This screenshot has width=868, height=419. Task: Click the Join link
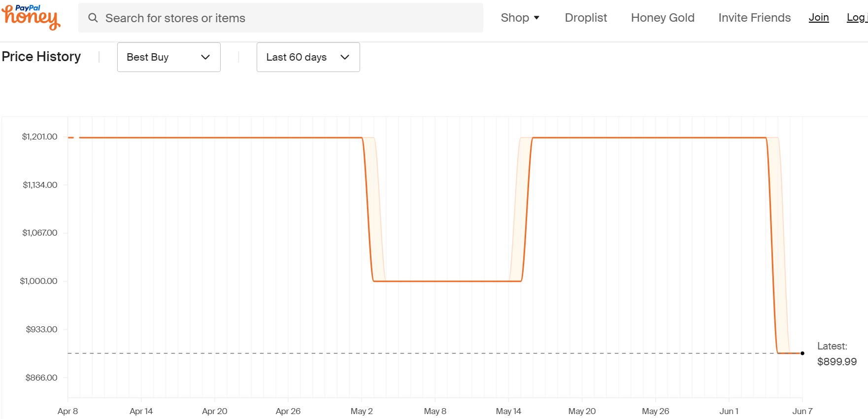click(x=819, y=18)
